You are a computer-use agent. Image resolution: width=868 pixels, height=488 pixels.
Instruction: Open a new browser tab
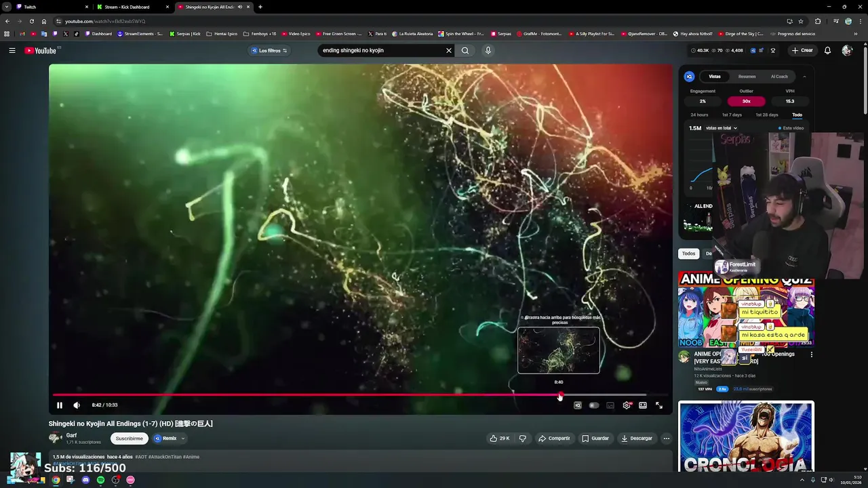pos(260,7)
